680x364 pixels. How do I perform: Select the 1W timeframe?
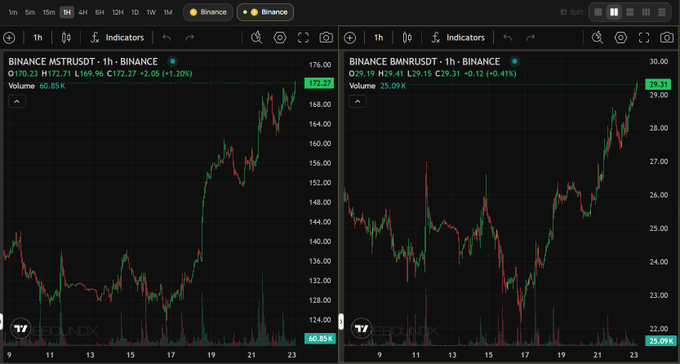point(151,12)
